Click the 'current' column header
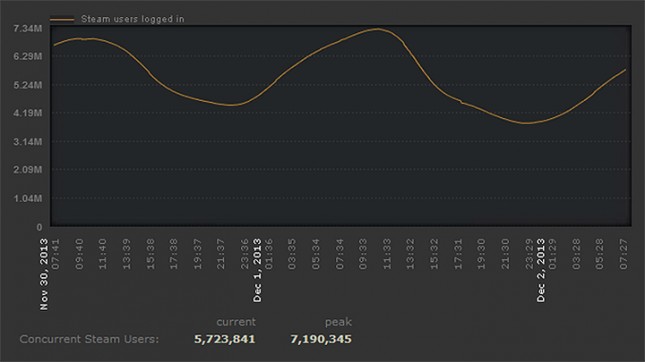 [236, 322]
